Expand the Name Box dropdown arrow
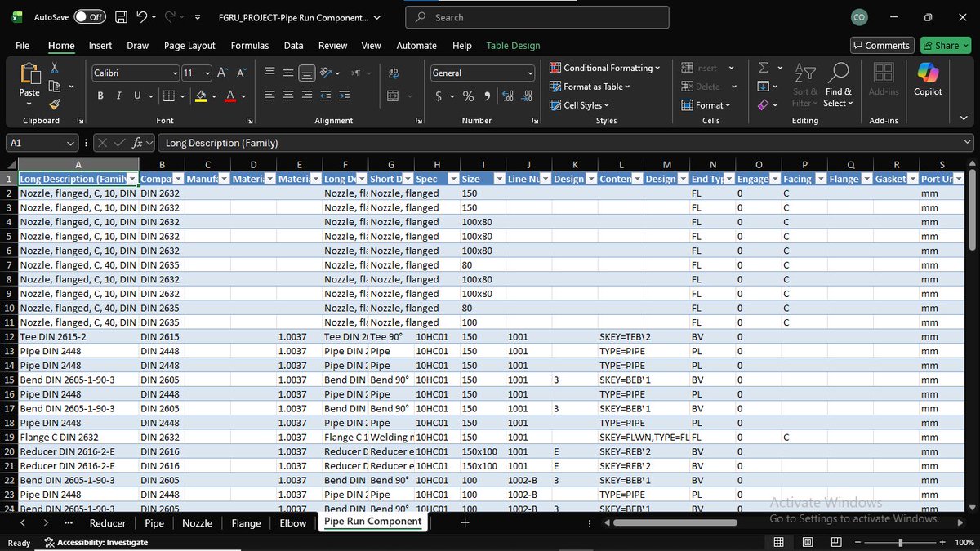 tap(71, 142)
